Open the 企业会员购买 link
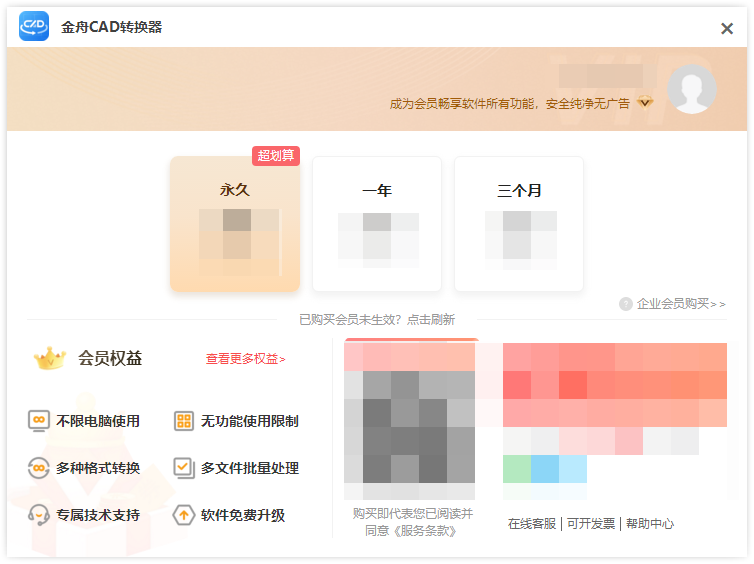Image resolution: width=754 pixels, height=564 pixels. (681, 304)
